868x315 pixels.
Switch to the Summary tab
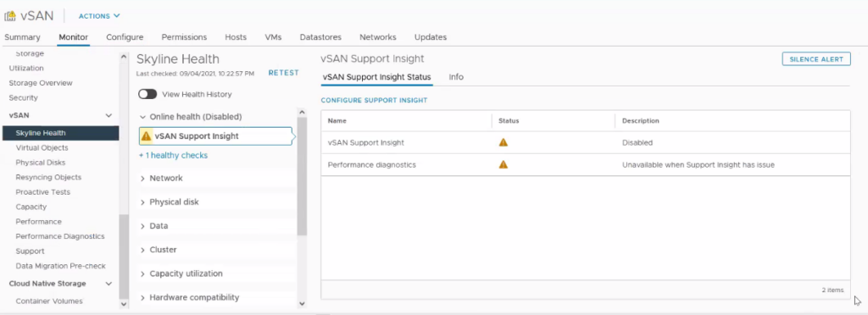tap(22, 37)
